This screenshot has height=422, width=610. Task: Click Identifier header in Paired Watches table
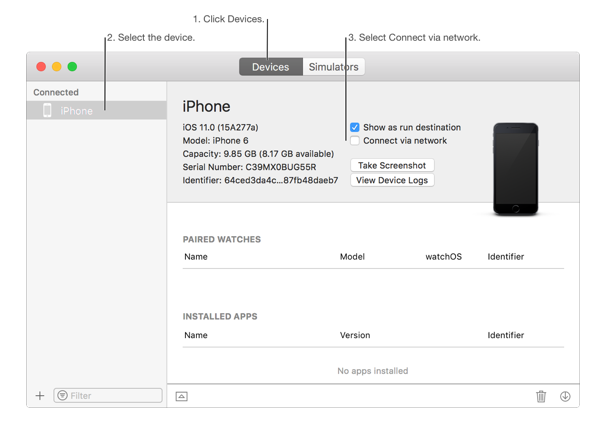point(506,257)
